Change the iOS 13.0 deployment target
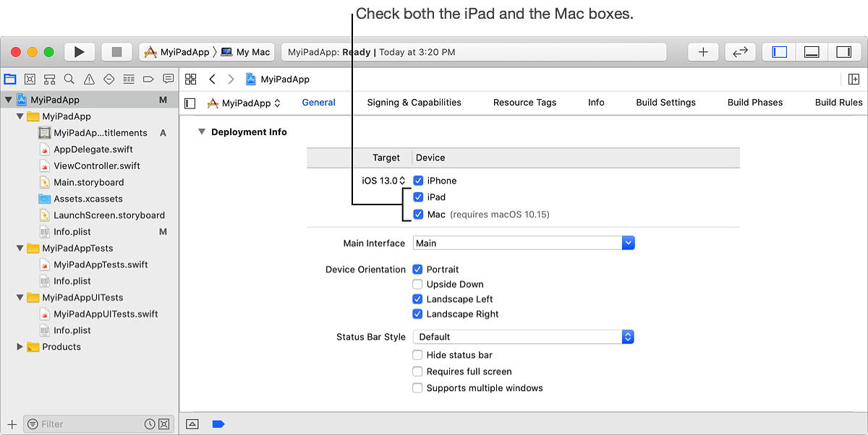868x435 pixels. point(384,181)
